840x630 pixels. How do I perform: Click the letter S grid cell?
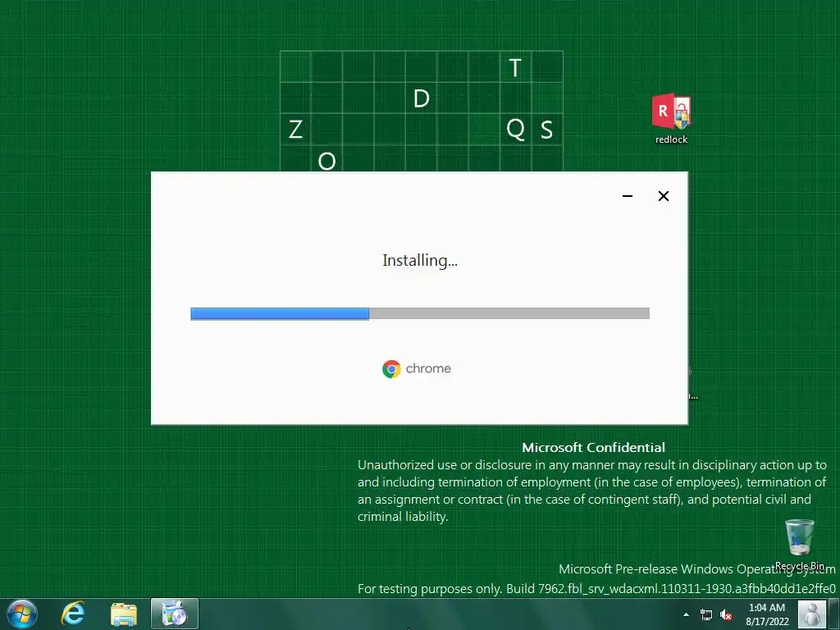tap(547, 129)
